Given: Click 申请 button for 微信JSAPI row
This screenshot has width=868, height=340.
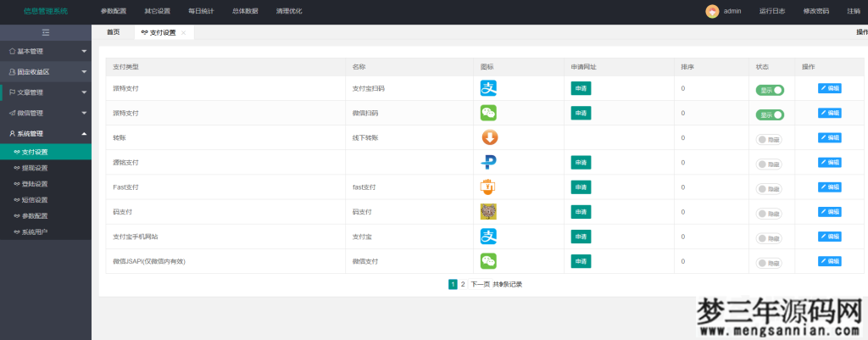Looking at the screenshot, I should pos(581,261).
